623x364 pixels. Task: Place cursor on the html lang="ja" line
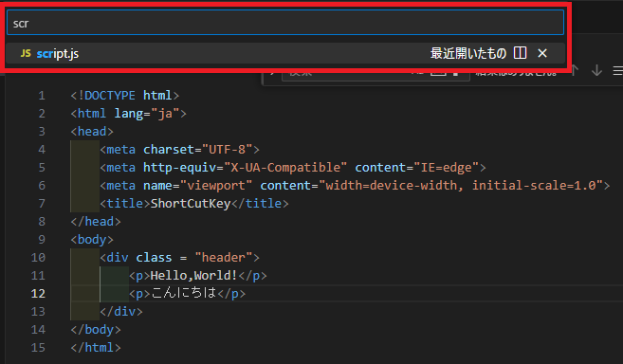click(x=128, y=114)
